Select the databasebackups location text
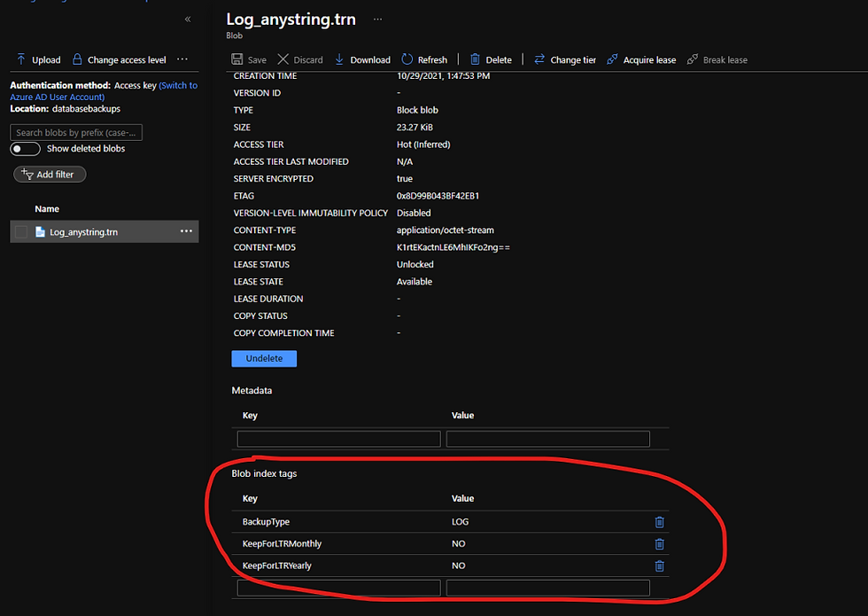The height and width of the screenshot is (616, 868). (x=87, y=108)
